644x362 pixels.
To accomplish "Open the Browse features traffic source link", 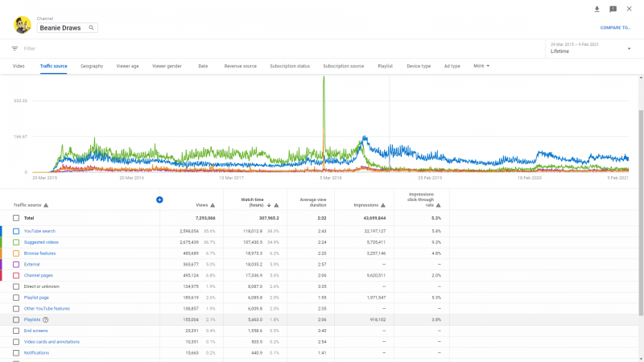I will click(39, 253).
